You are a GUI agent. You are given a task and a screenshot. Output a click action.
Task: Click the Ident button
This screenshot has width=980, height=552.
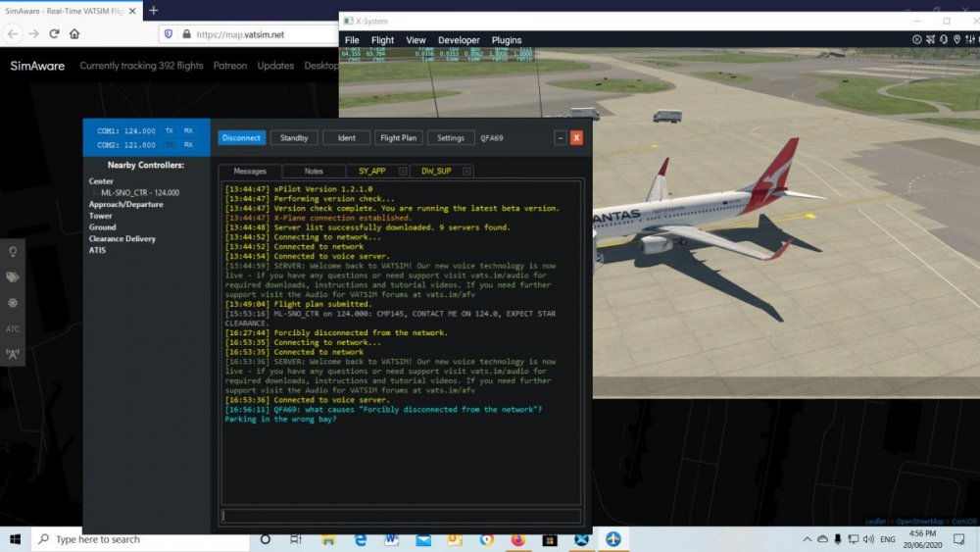pos(346,137)
